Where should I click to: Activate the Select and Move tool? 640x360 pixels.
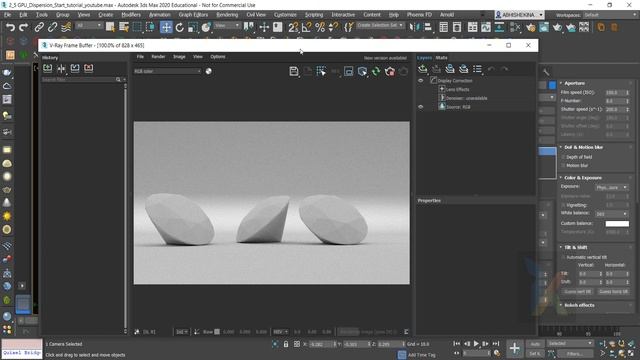(x=166, y=27)
